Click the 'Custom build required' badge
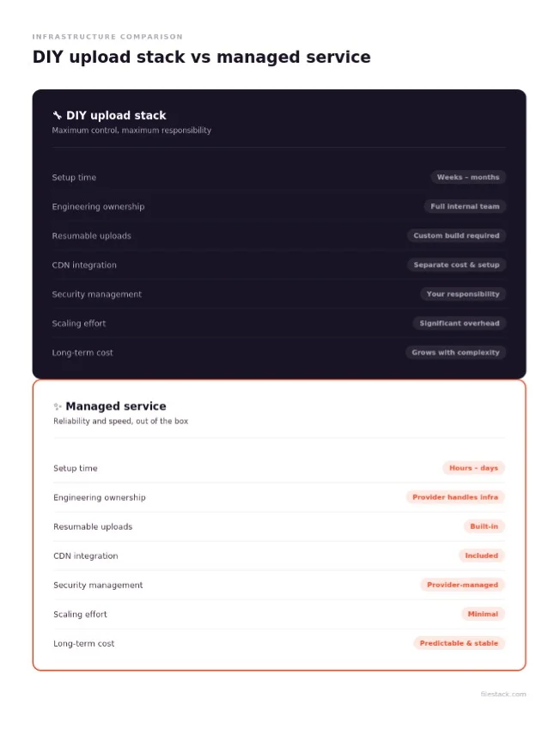The image size is (560, 729). click(456, 236)
